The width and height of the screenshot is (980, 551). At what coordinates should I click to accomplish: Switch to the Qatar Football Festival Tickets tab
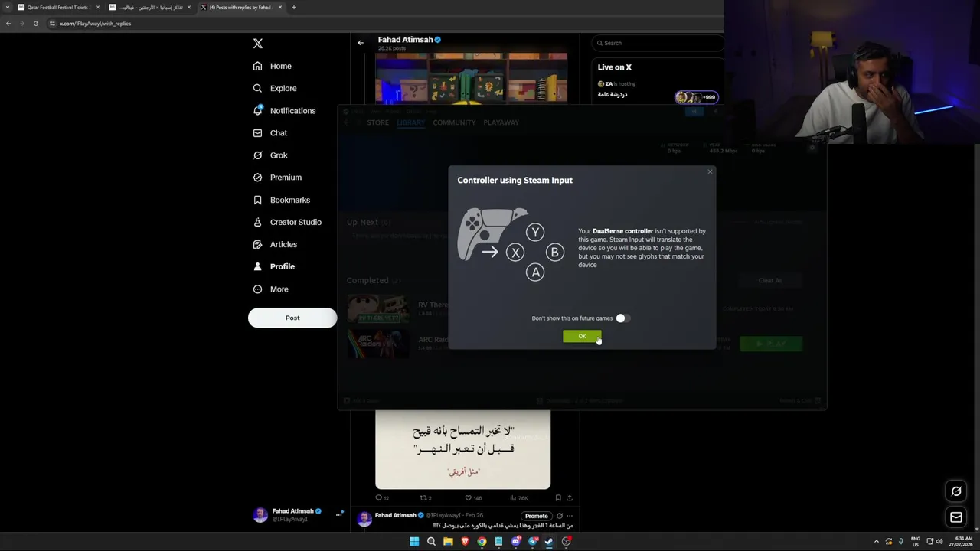58,7
